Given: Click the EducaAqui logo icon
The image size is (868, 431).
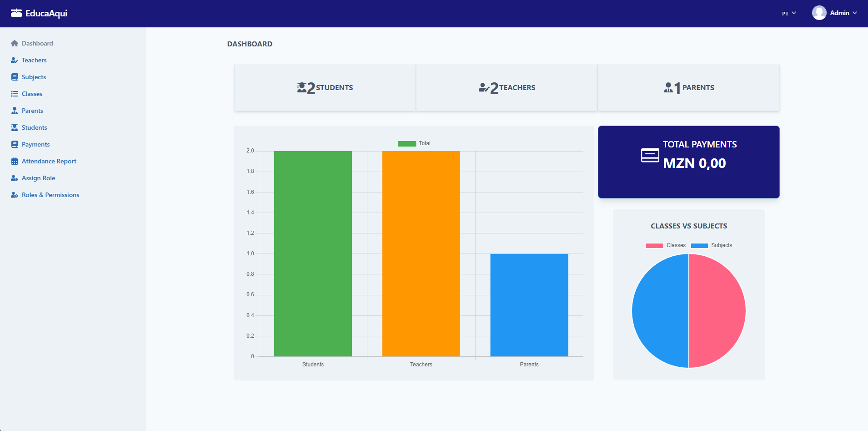Looking at the screenshot, I should tap(16, 13).
